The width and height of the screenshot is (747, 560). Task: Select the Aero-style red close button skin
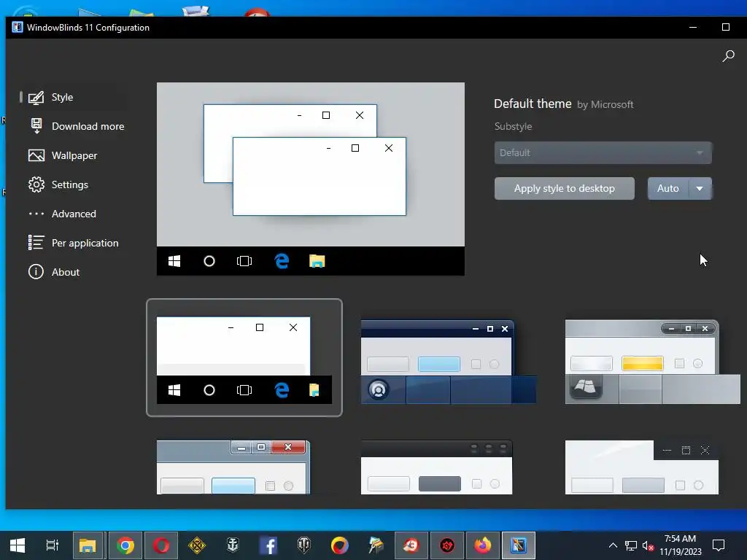coord(233,467)
